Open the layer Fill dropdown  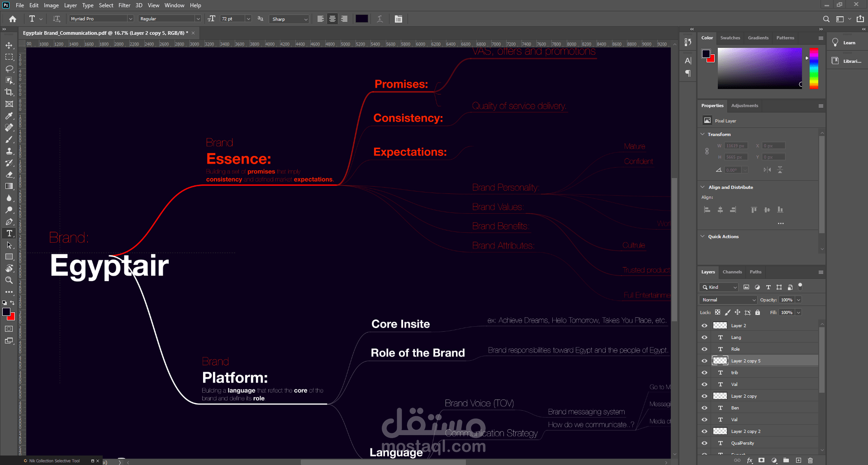pos(798,312)
